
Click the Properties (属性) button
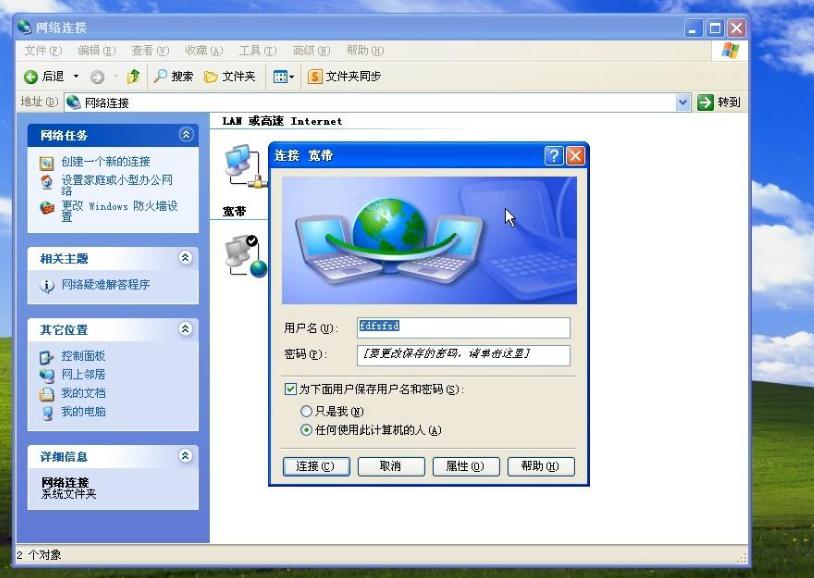tap(466, 466)
